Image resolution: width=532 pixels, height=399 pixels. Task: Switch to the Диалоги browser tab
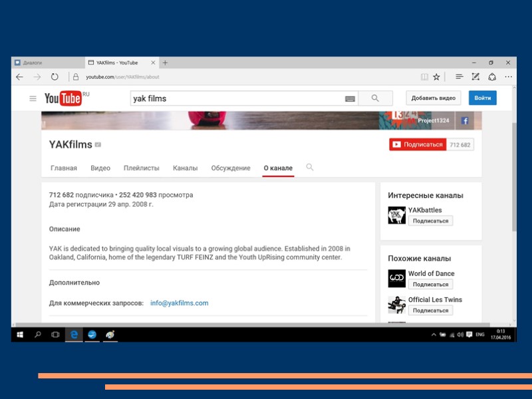[x=48, y=63]
